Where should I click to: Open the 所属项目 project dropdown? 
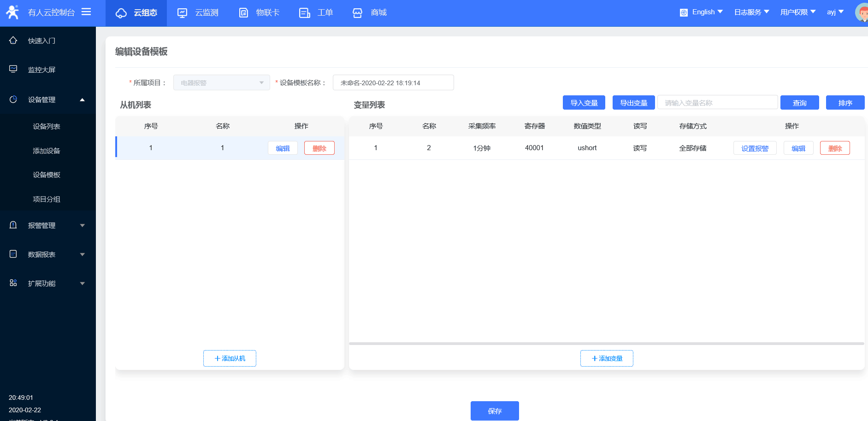click(221, 83)
